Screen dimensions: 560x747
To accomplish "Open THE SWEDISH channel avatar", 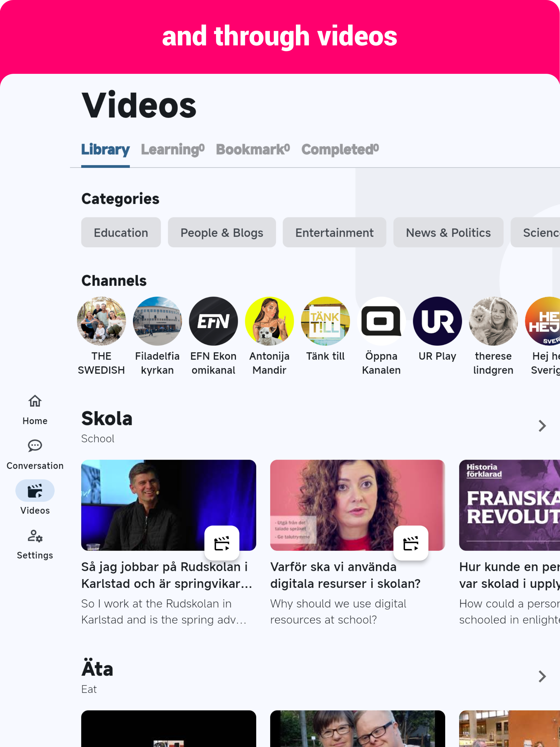I will click(101, 321).
